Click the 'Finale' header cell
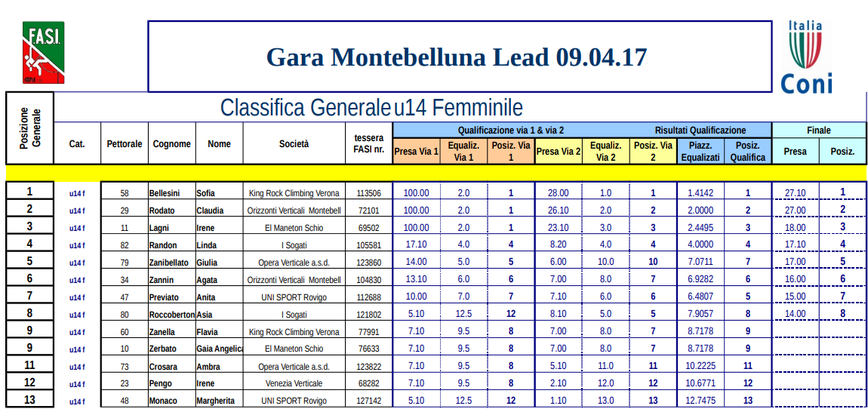 [819, 131]
